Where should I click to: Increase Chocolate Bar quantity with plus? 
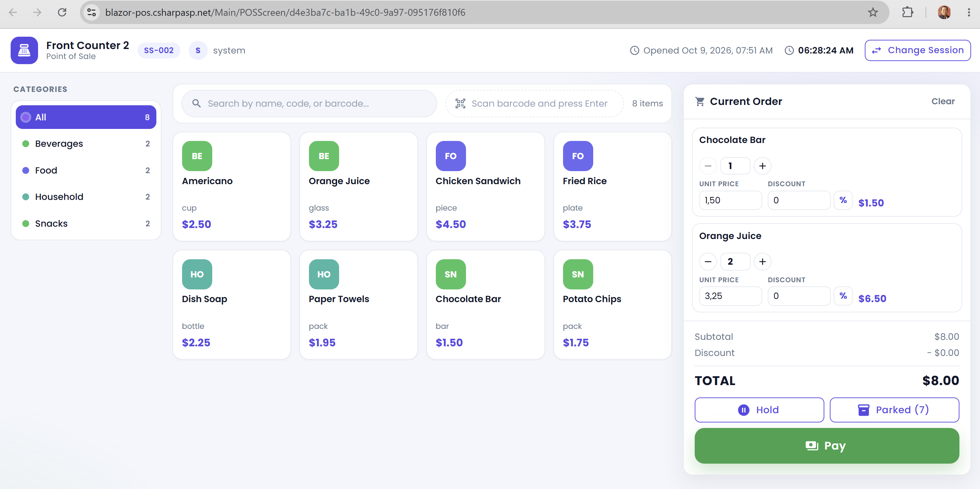point(762,166)
